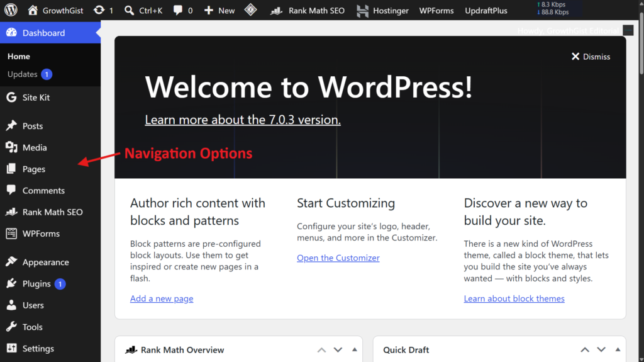Click the Appearance paintbrush icon
Screen dimensions: 644x362
[x=11, y=262]
